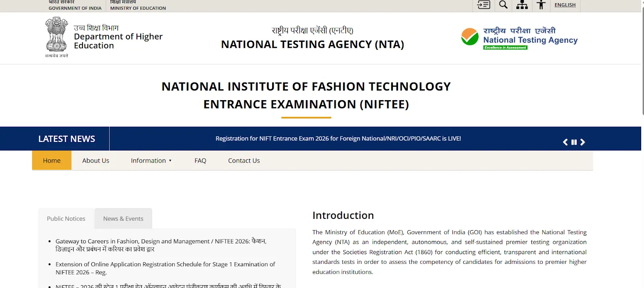Open the search magnifier icon

tap(503, 5)
